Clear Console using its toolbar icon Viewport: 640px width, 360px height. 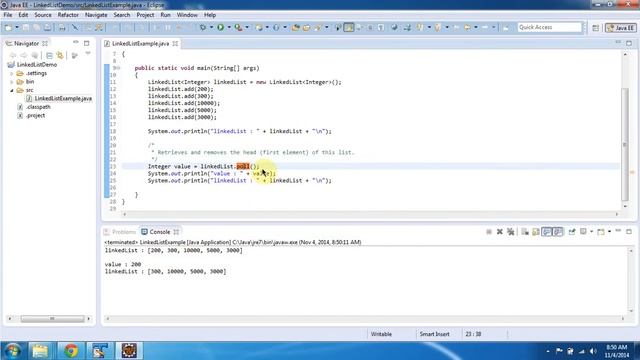tap(524, 232)
